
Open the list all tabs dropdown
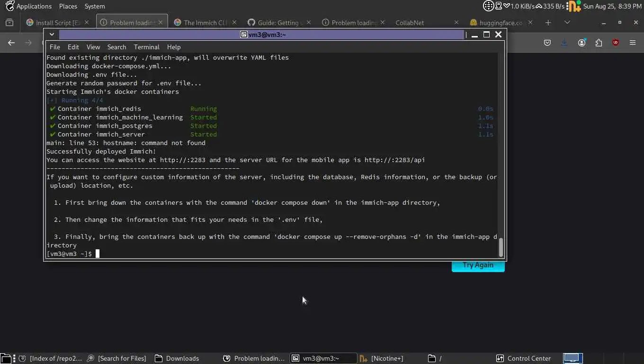point(567,22)
